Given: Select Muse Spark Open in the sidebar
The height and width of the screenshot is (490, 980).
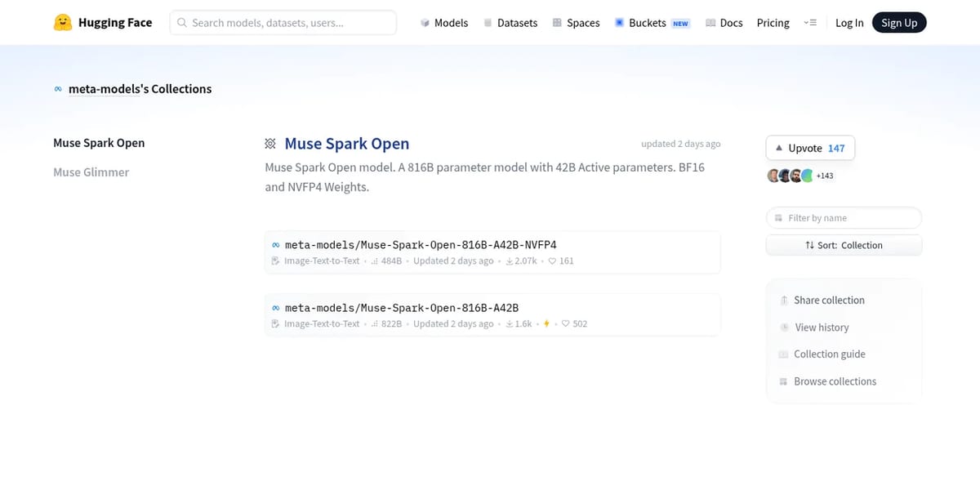Looking at the screenshot, I should (x=99, y=143).
